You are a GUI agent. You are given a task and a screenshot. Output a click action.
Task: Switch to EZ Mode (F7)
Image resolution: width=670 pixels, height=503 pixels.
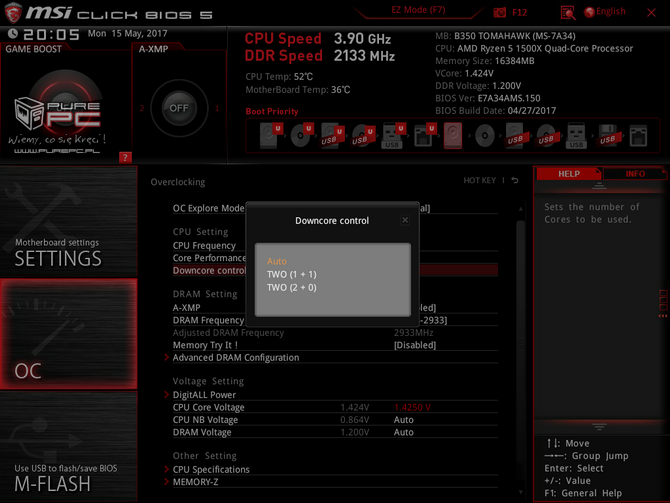click(418, 10)
